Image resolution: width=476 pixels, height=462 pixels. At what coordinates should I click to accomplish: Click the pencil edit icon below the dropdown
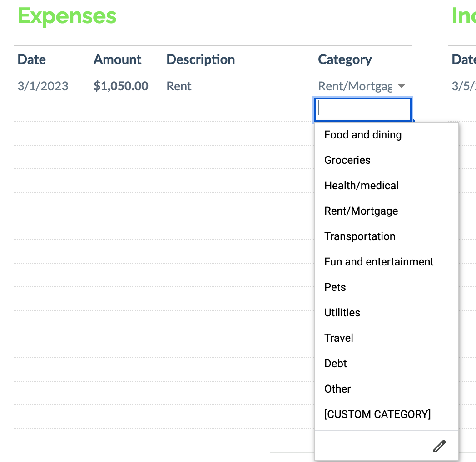tap(439, 446)
